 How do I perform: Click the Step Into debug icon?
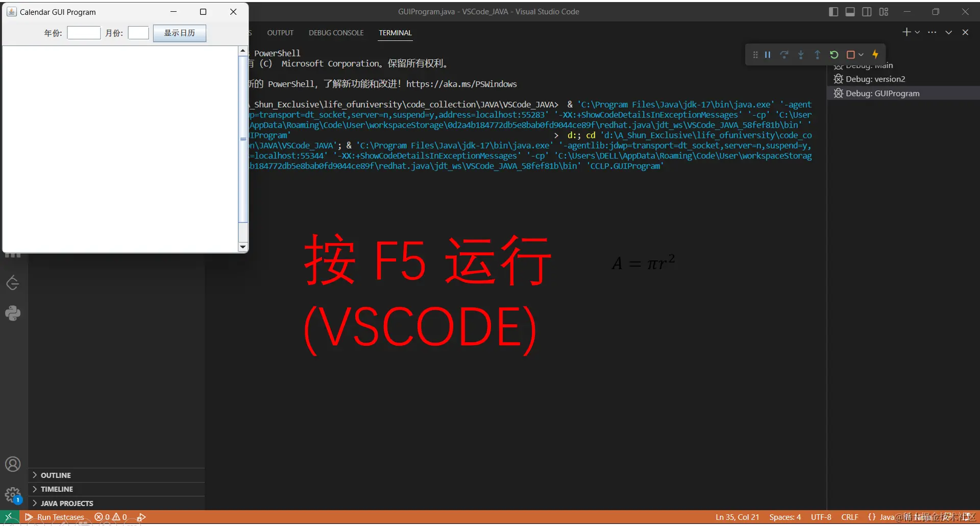(801, 55)
